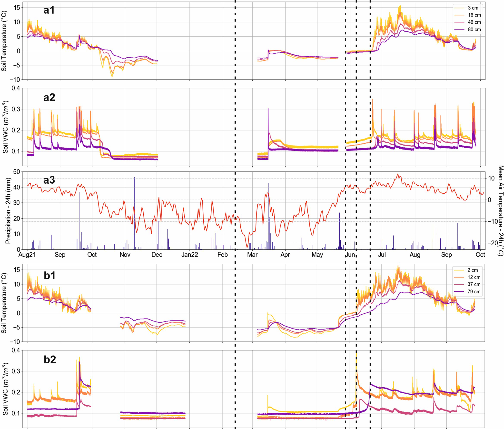Click the a1 panel label
This screenshot has height=429, width=504.
click(x=49, y=10)
